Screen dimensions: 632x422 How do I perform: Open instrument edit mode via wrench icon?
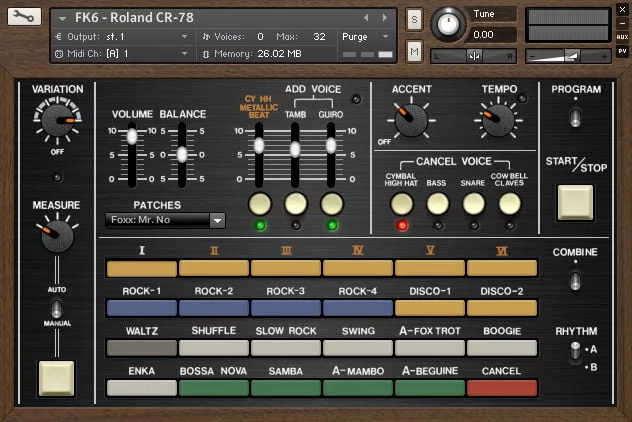[x=24, y=17]
